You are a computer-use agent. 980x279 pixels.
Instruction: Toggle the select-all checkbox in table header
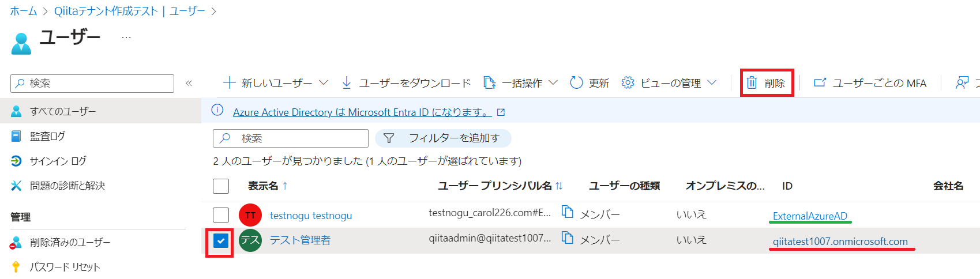click(x=221, y=186)
